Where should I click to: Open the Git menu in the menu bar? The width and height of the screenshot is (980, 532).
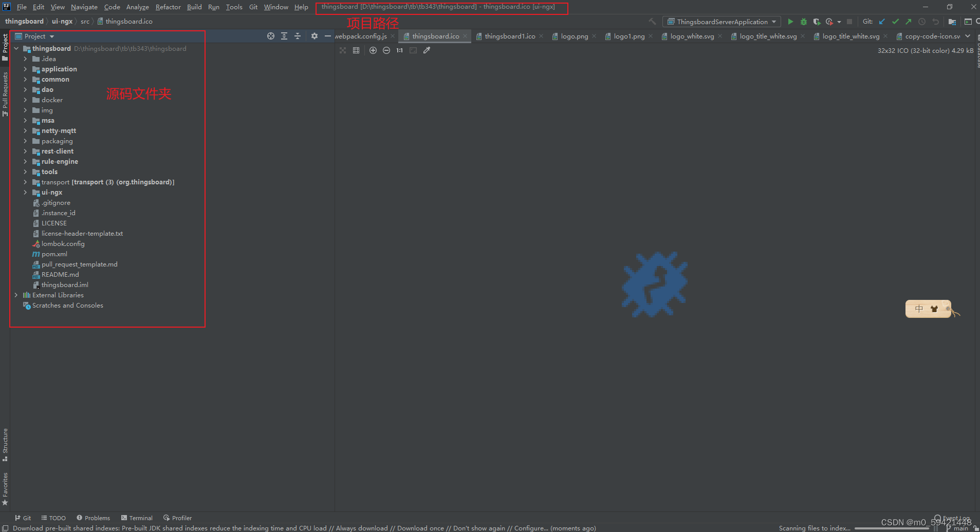(253, 7)
